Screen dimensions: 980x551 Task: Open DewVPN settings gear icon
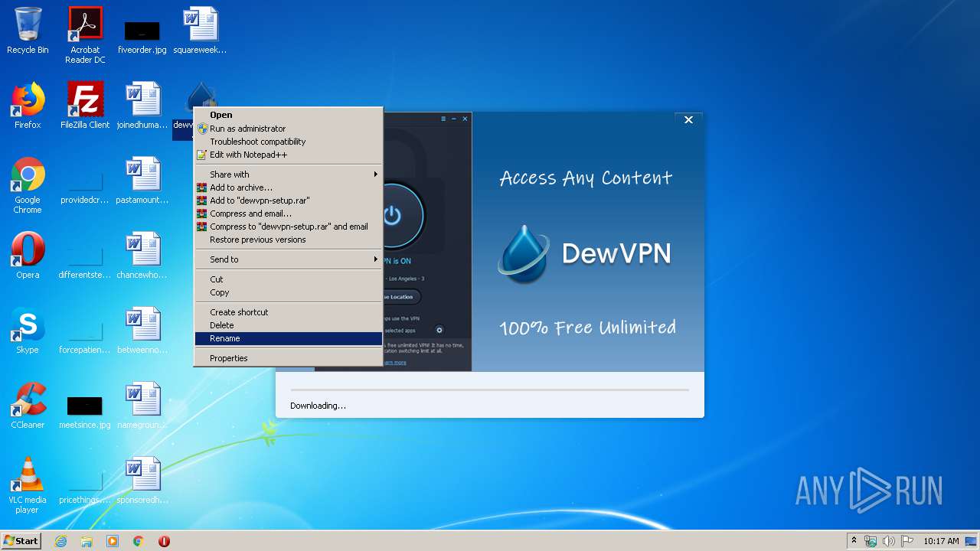tap(439, 330)
